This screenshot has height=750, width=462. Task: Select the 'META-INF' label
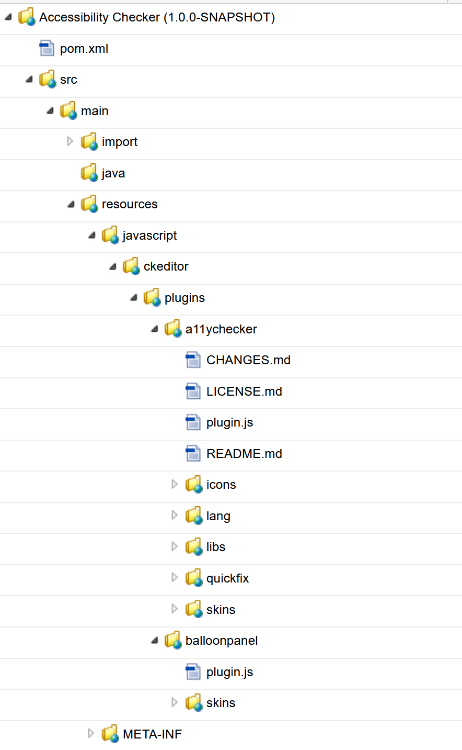152,734
